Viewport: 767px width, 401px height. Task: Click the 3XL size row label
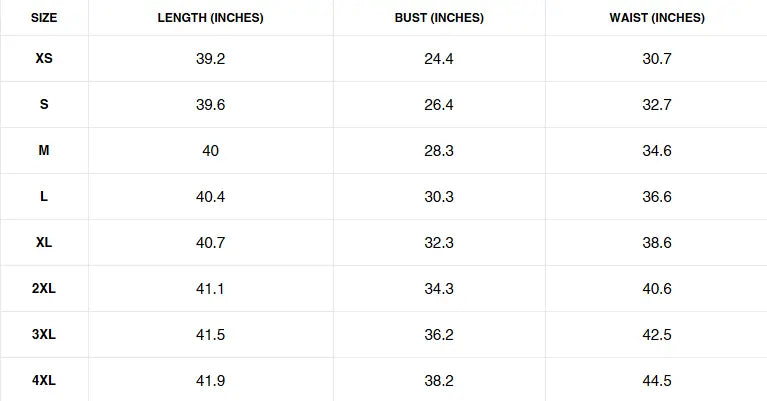tap(44, 335)
